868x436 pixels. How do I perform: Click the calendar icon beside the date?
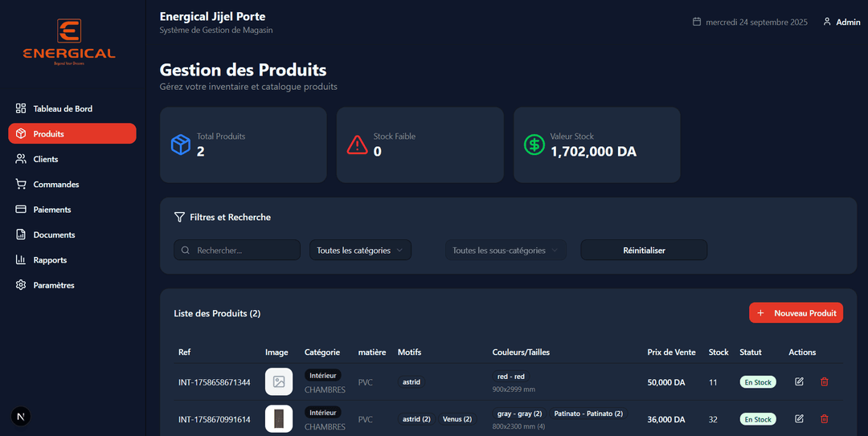tap(697, 22)
